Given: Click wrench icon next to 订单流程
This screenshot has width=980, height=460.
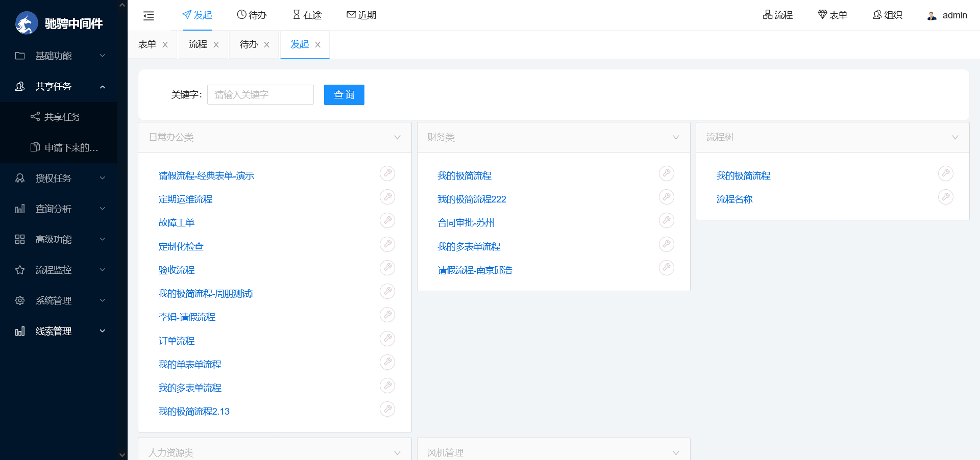Looking at the screenshot, I should pos(387,339).
